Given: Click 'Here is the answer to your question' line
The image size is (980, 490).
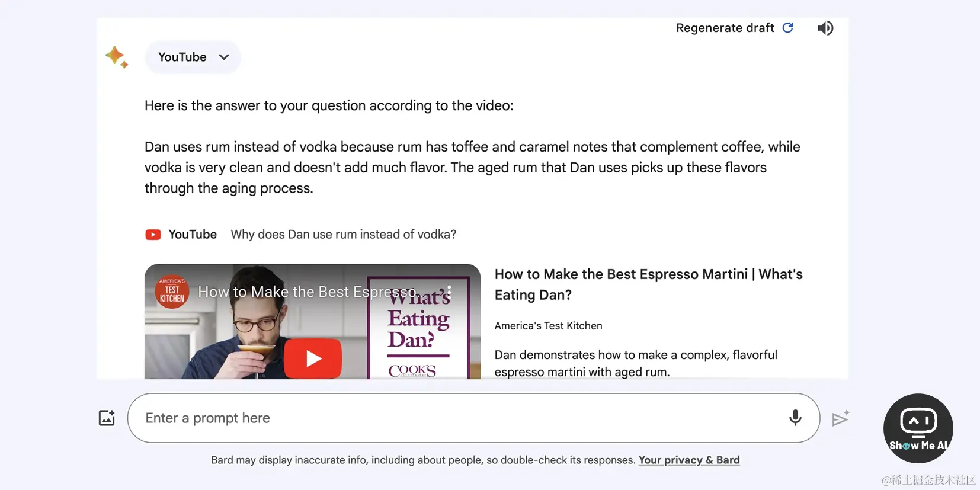Looking at the screenshot, I should click(329, 105).
